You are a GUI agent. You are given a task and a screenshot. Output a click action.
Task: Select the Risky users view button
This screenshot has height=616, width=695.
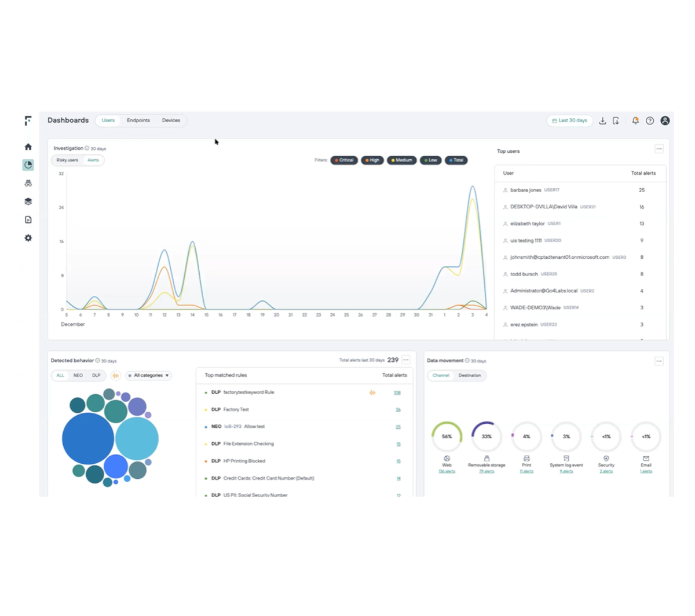[67, 160]
